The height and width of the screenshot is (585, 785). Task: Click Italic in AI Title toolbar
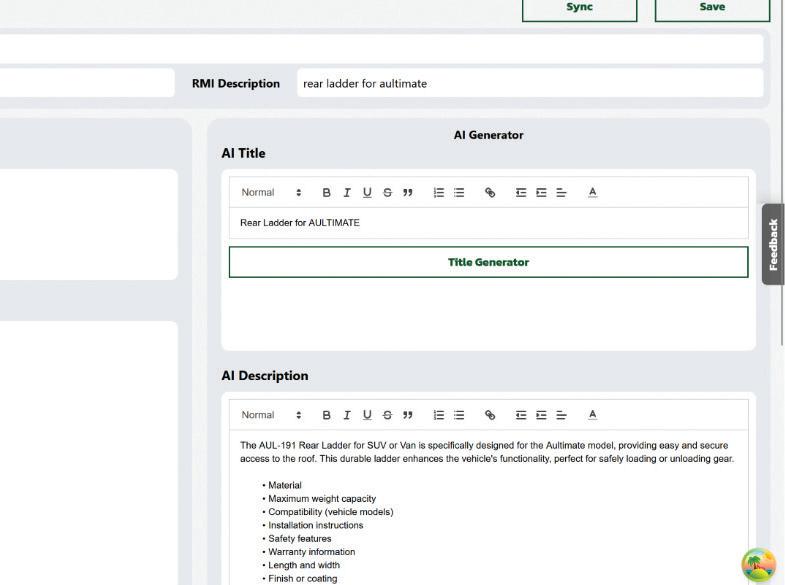(x=347, y=193)
